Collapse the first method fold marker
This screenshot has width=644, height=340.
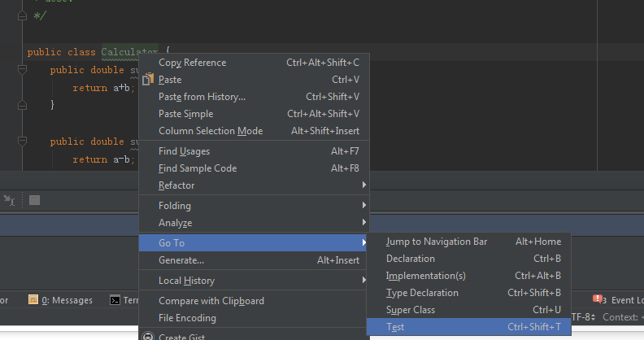[23, 70]
